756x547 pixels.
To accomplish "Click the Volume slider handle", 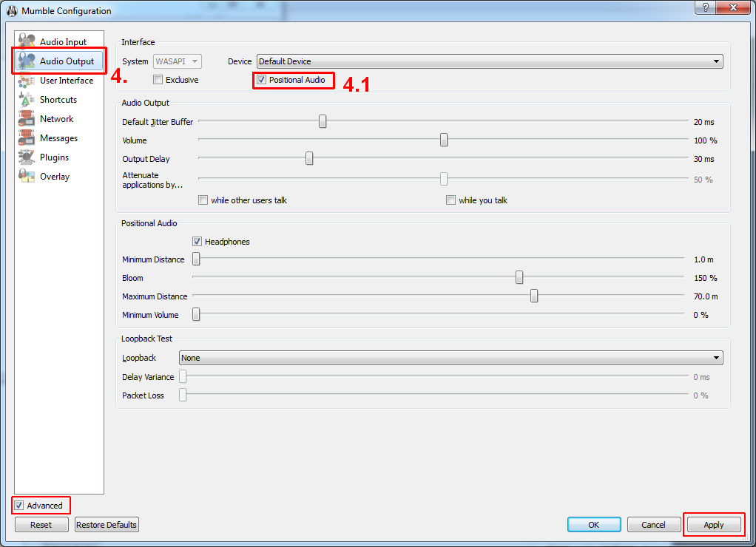I will (x=444, y=140).
